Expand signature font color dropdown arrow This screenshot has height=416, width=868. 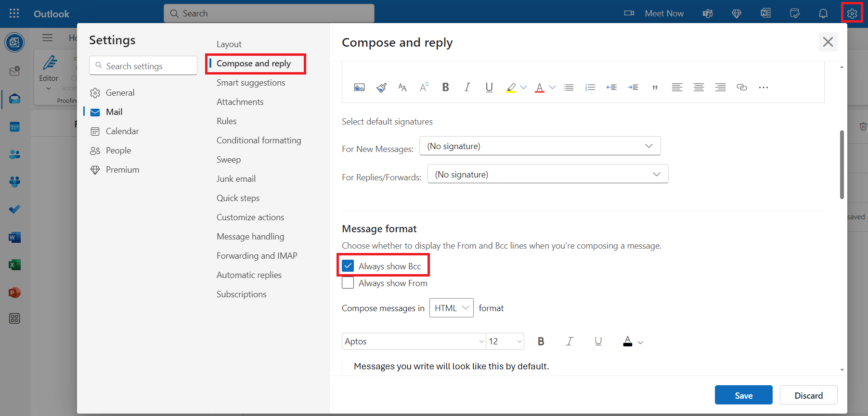coord(552,87)
